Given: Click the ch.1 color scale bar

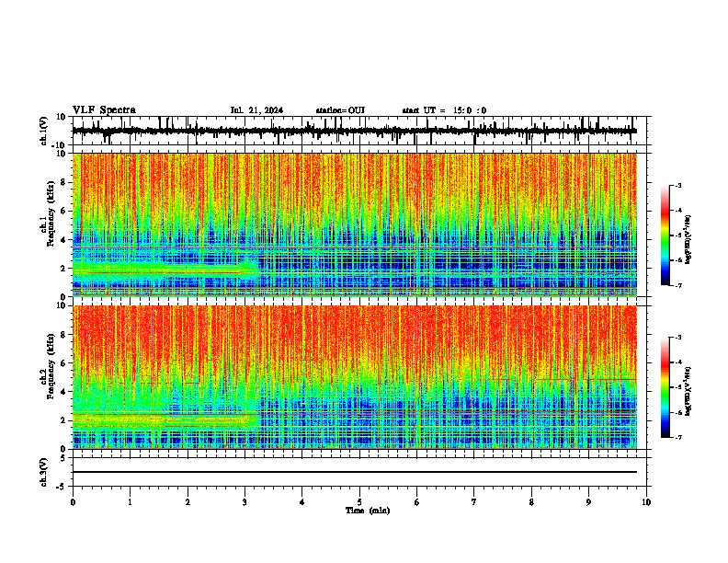Looking at the screenshot, I should 665,236.
